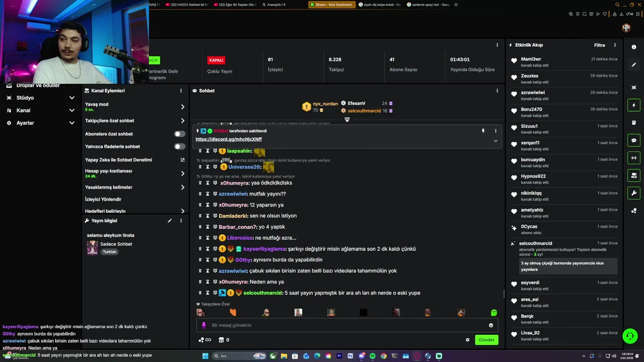Expand the Kanal sidebar section
Viewport: 644px width, 362px height.
tap(71, 110)
